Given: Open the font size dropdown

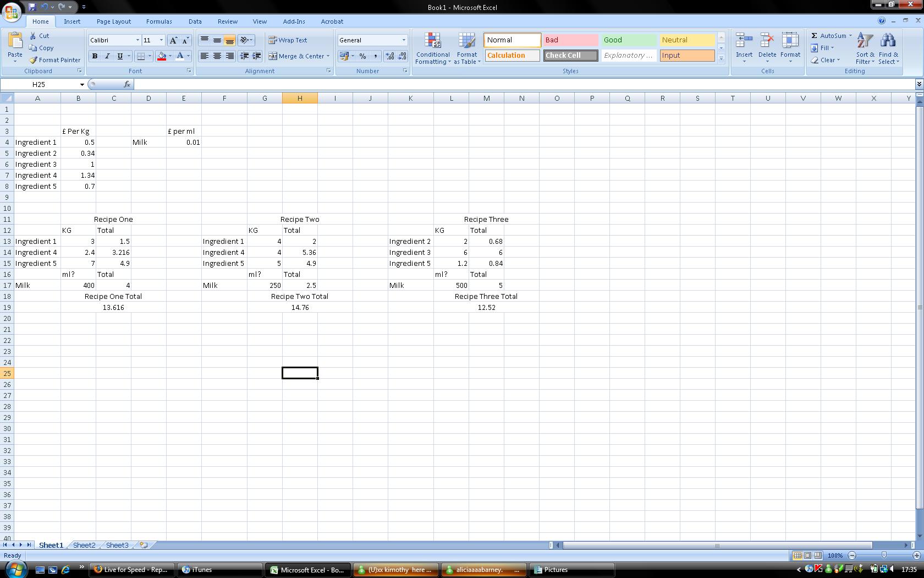Looking at the screenshot, I should (161, 40).
